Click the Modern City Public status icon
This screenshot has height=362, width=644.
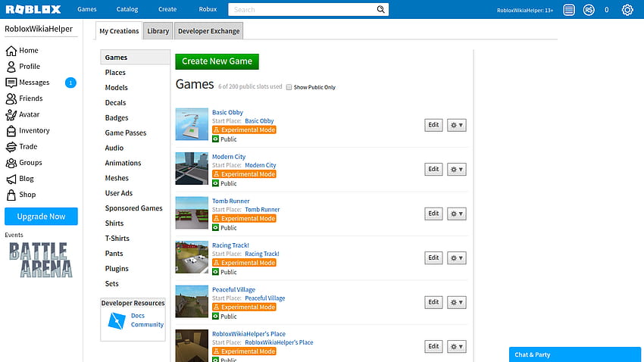point(216,183)
